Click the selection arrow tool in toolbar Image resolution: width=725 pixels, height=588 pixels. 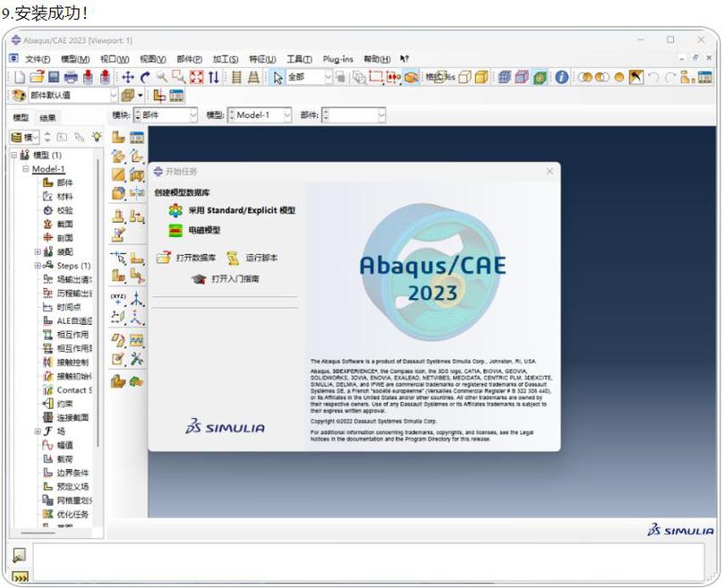277,77
